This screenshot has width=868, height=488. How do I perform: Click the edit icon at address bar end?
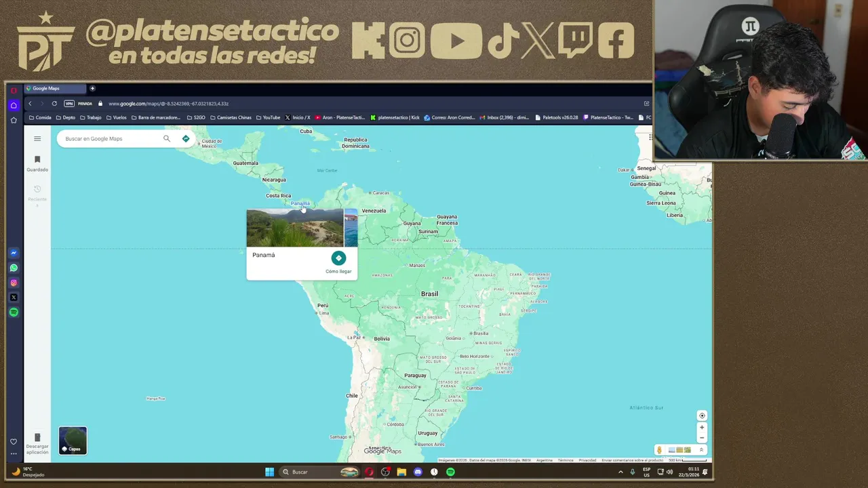(x=646, y=104)
